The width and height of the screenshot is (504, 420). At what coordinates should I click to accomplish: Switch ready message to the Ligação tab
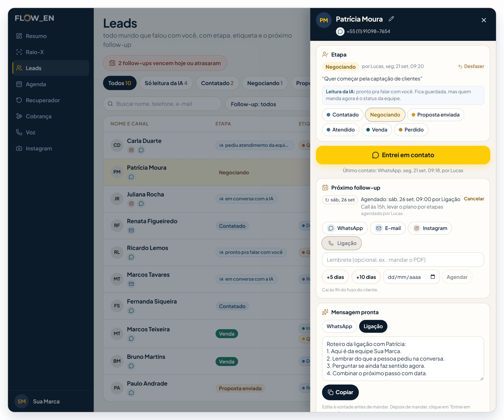373,327
